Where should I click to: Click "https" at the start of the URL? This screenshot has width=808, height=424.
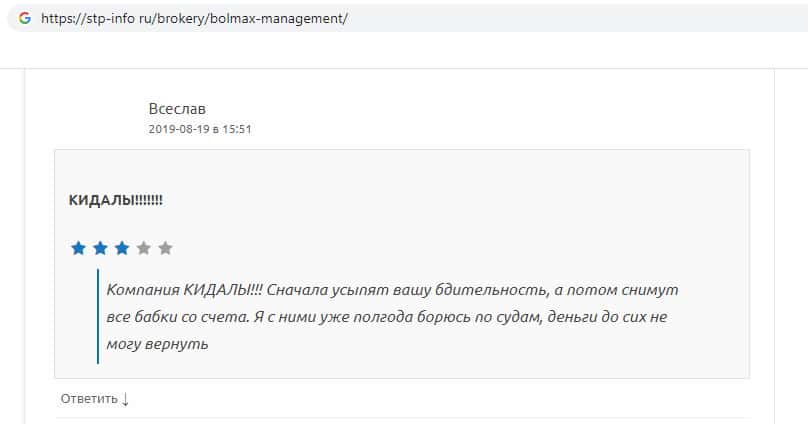click(x=56, y=18)
